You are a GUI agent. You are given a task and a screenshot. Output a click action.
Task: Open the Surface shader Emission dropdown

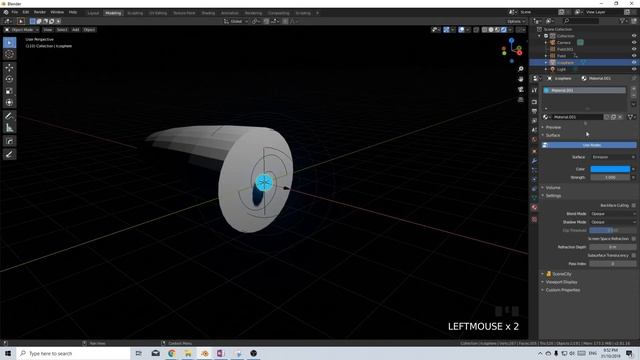tap(613, 157)
